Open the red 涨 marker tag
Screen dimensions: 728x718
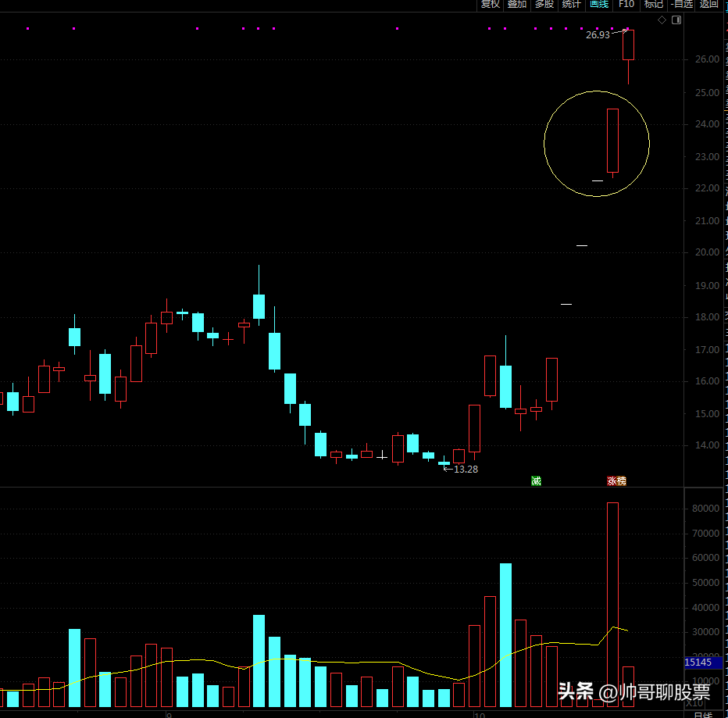click(612, 480)
